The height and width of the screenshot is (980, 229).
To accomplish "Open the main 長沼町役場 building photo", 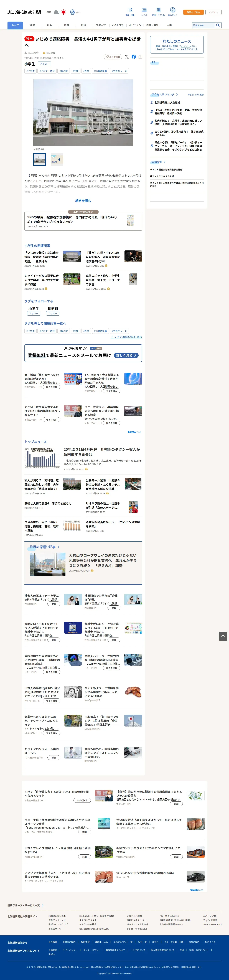I will point(83,113).
